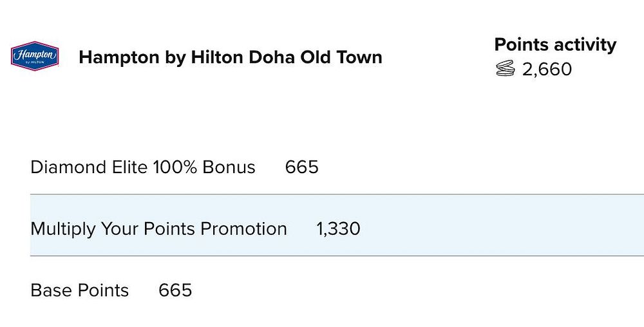
Task: Click the Points activity heading
Action: [555, 44]
